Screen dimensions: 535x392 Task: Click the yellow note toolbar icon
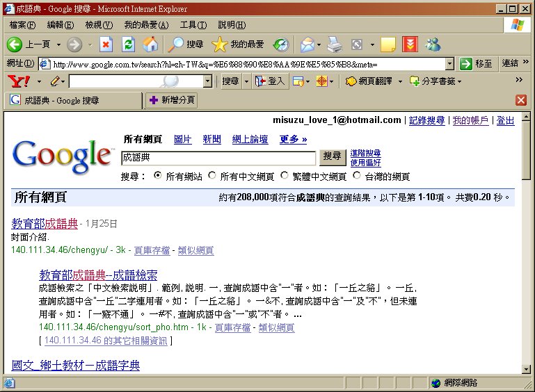[388, 44]
